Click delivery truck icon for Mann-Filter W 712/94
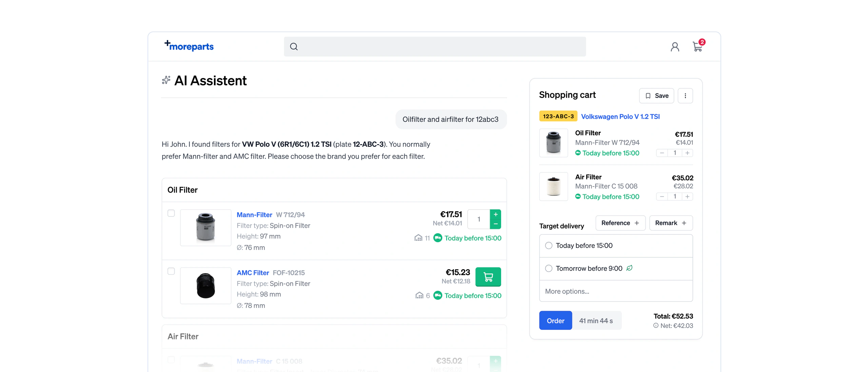The width and height of the screenshot is (868, 372). 438,238
